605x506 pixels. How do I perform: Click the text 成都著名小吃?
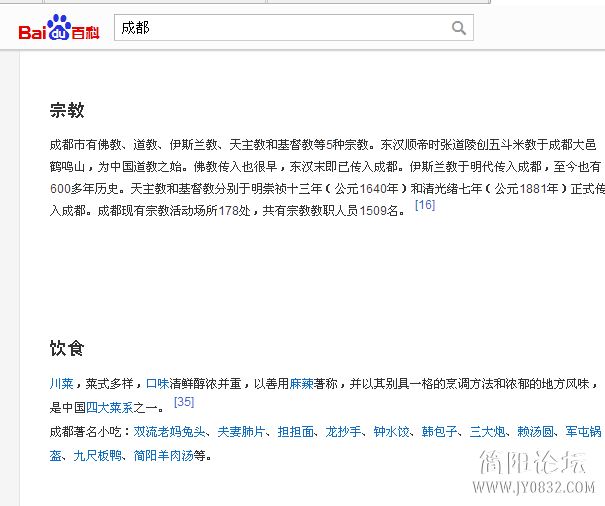(x=86, y=432)
